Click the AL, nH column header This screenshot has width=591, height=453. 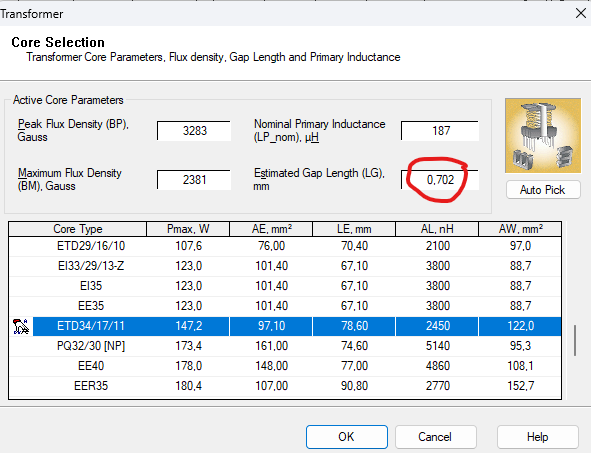point(437,229)
